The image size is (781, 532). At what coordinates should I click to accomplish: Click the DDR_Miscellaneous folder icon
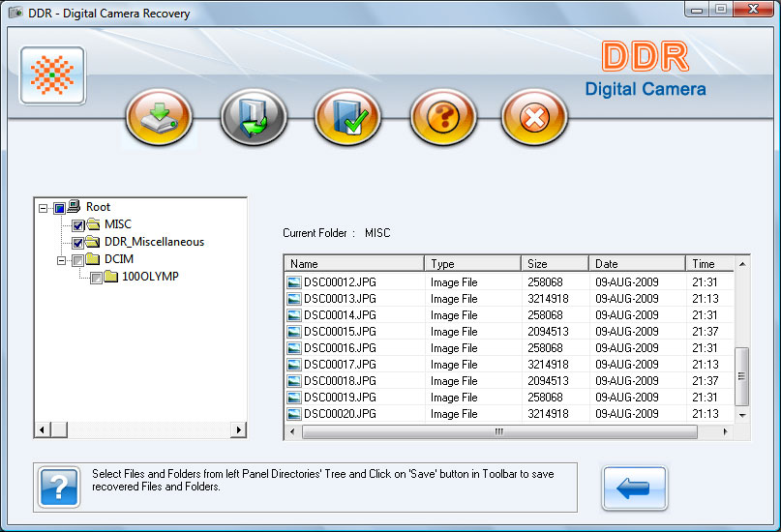[93, 242]
